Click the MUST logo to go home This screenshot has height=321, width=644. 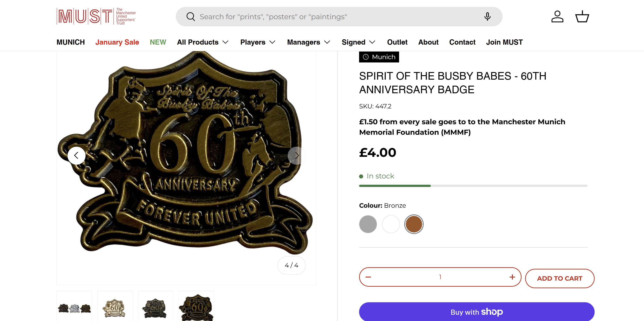click(96, 17)
